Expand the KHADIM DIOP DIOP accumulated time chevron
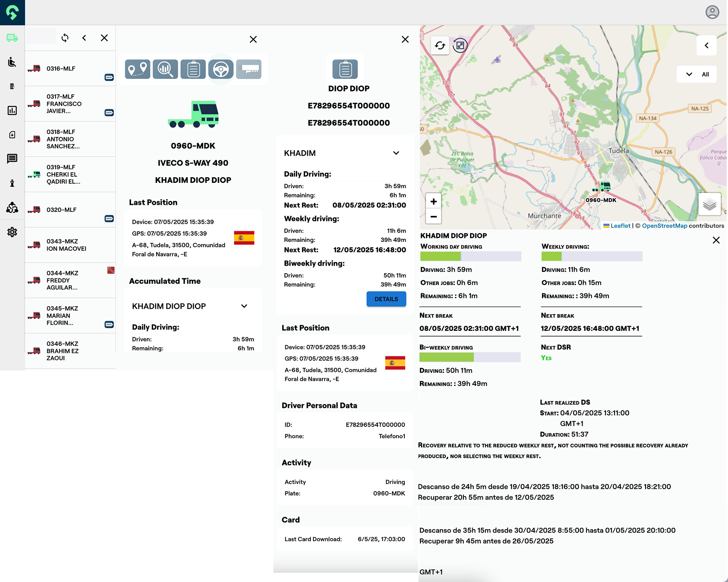 click(x=244, y=306)
